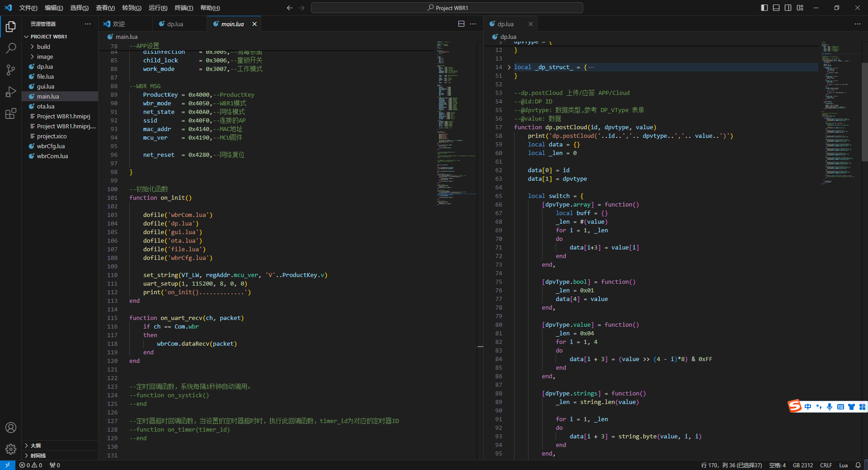The width and height of the screenshot is (868, 470).
Task: Toggle Primary Side Bar visibility
Action: click(764, 8)
